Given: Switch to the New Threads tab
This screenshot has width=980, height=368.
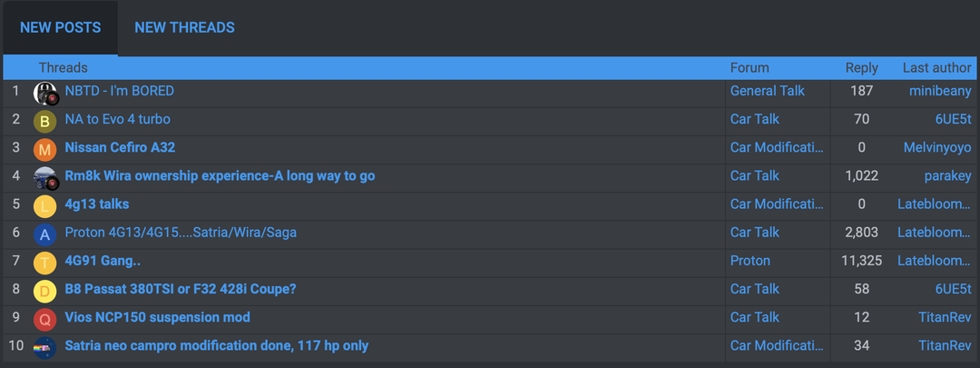Looking at the screenshot, I should click(x=184, y=28).
